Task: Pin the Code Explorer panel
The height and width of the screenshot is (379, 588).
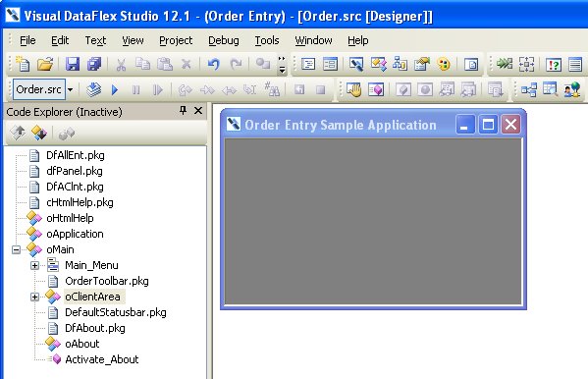Action: (183, 110)
